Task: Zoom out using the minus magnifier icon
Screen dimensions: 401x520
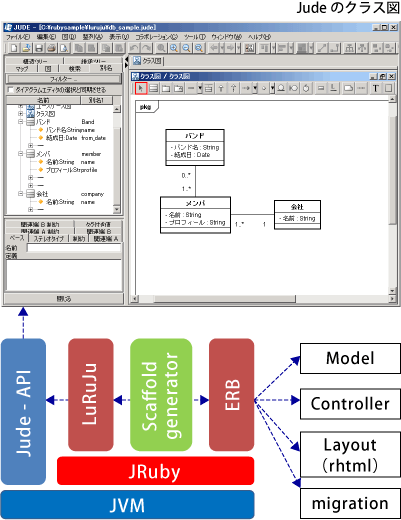Action: pos(186,48)
